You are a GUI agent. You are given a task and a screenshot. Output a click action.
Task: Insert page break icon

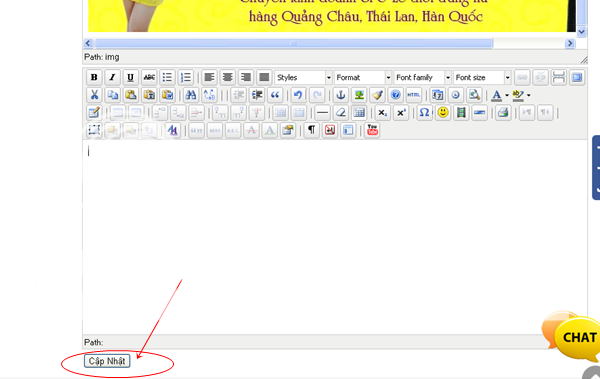(558, 77)
